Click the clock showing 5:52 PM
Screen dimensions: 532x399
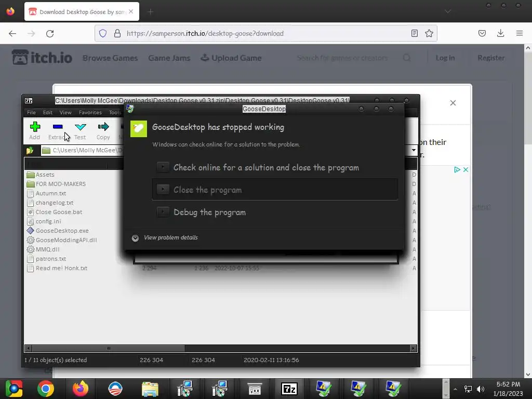(508, 384)
